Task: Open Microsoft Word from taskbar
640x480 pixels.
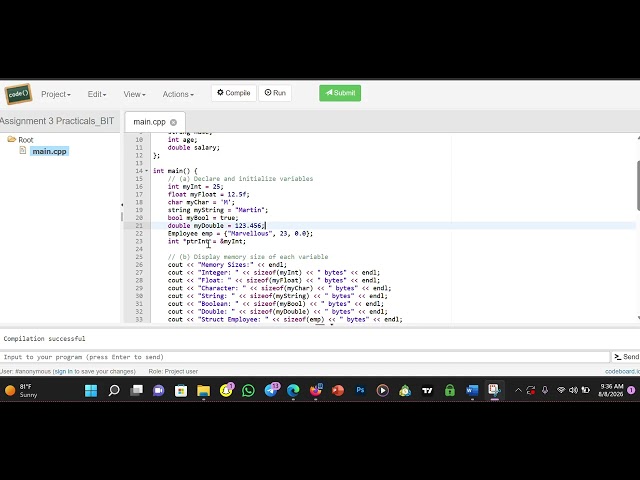Action: point(472,391)
